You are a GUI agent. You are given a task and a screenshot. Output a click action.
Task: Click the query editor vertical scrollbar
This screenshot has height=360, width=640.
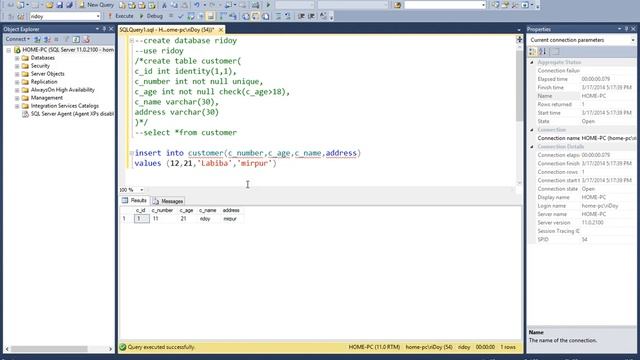click(519, 86)
